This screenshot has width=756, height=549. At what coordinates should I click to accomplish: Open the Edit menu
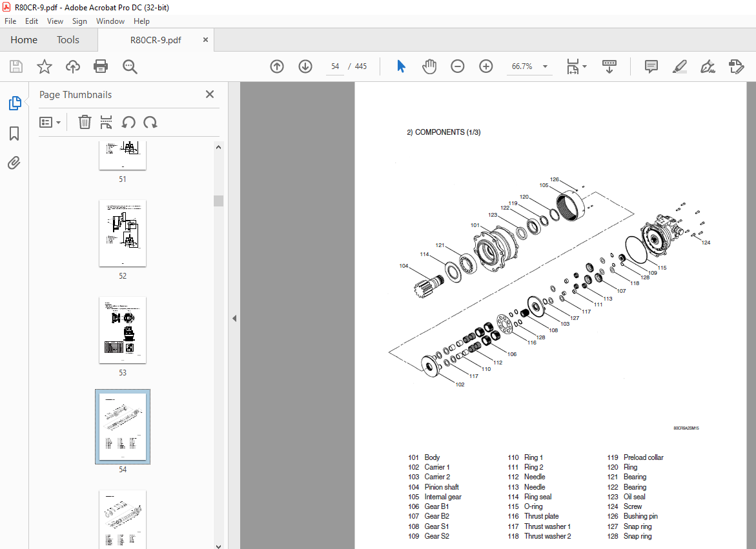(32, 21)
